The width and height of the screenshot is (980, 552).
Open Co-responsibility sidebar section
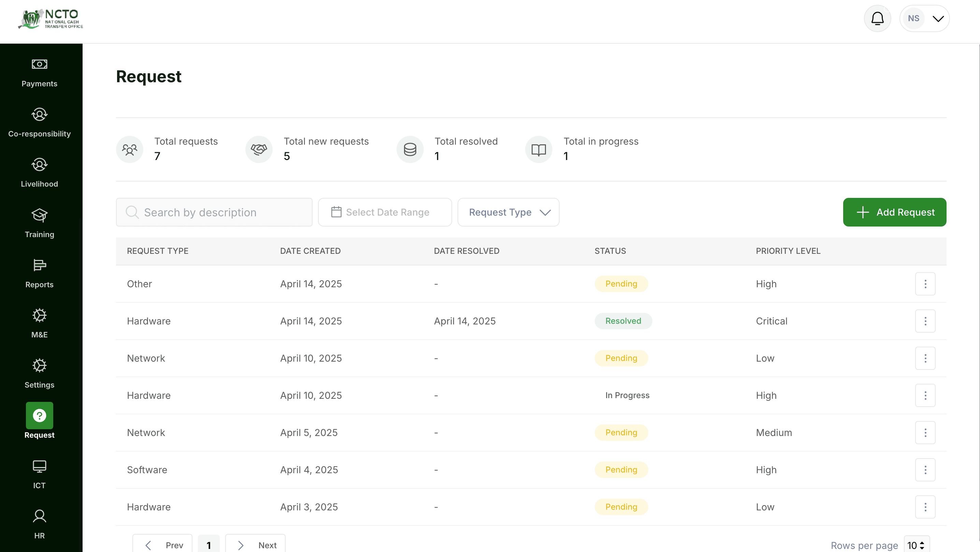pos(39,123)
